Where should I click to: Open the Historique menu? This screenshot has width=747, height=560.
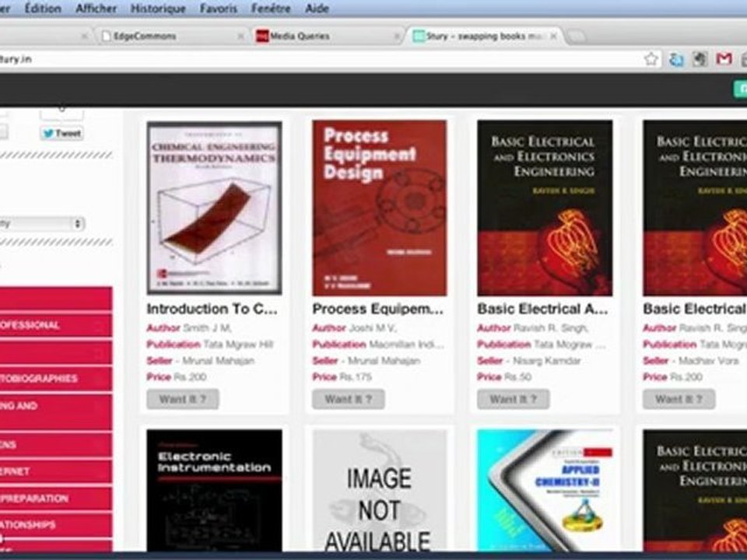pyautogui.click(x=158, y=8)
